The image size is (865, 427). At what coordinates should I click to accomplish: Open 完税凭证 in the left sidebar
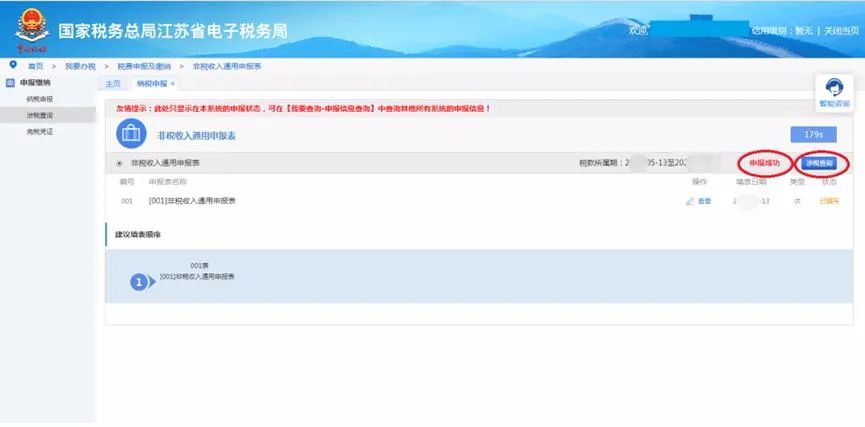pos(40,132)
